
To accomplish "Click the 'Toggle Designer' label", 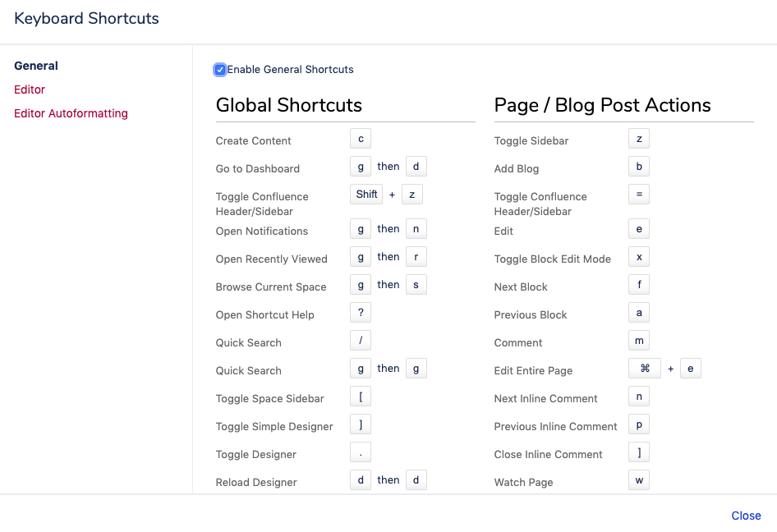I will 256,454.
